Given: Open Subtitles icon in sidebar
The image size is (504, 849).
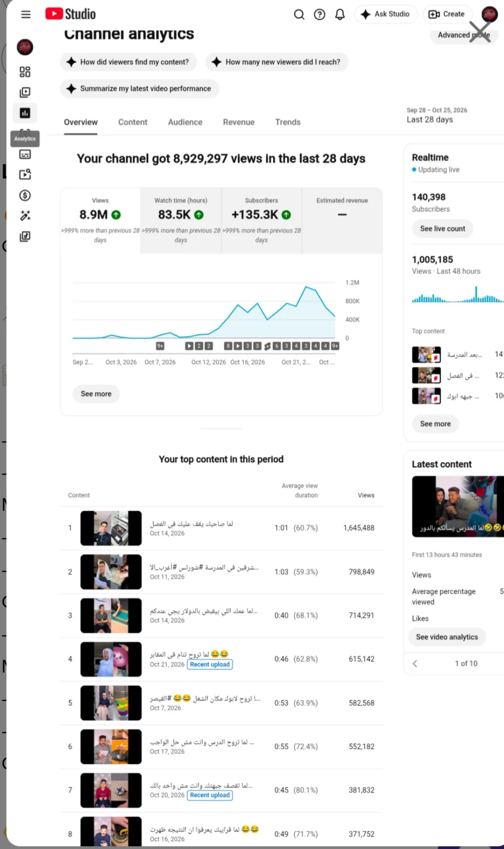Looking at the screenshot, I should [25, 154].
